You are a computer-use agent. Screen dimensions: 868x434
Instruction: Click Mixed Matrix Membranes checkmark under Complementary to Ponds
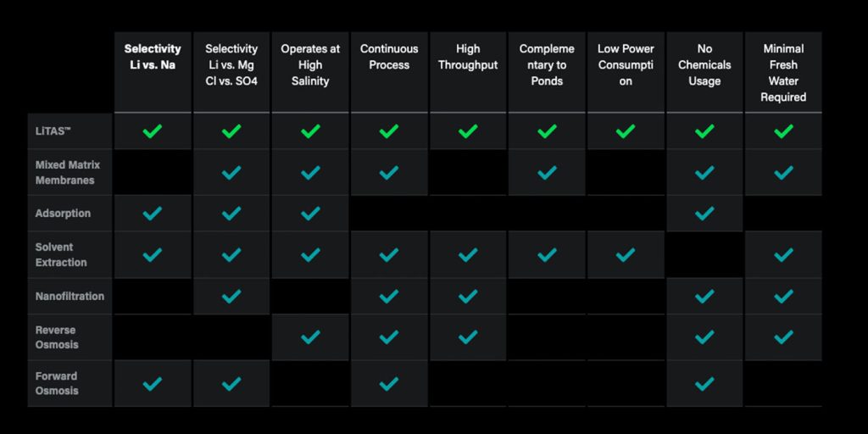coord(547,173)
